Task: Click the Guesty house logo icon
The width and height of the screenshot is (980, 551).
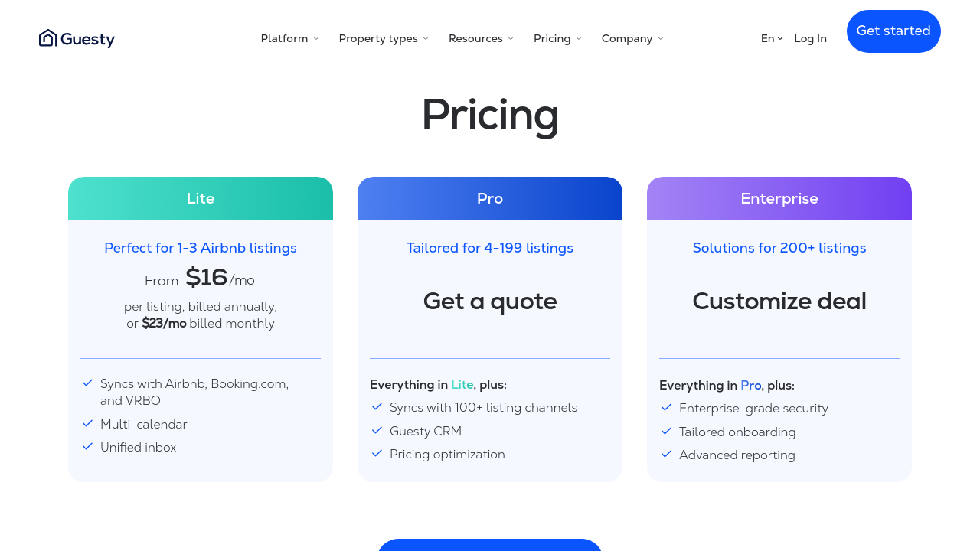Action: pyautogui.click(x=48, y=38)
